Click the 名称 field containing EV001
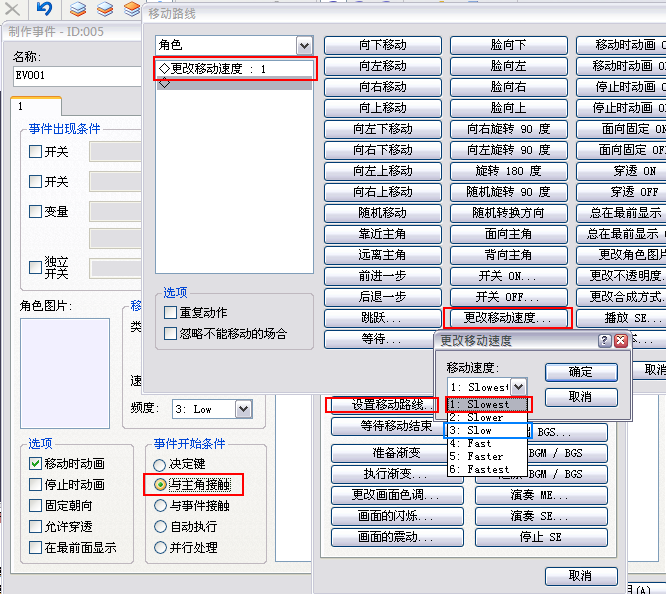Viewport: 666px width, 594px height. coord(78,76)
